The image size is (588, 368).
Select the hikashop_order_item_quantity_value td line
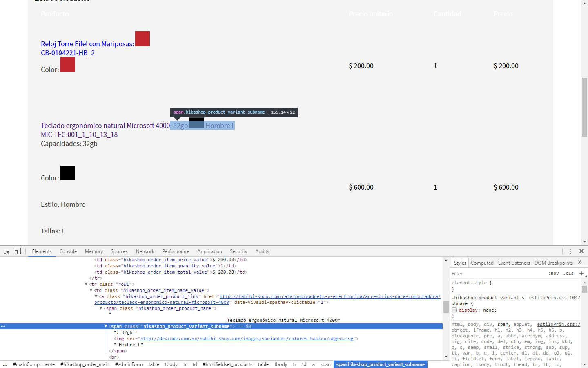165,266
